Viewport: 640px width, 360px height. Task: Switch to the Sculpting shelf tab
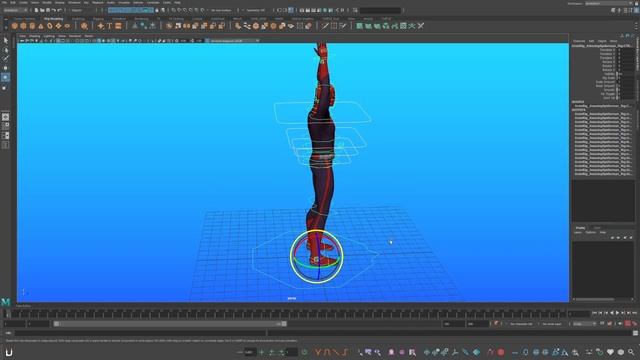(x=78, y=18)
